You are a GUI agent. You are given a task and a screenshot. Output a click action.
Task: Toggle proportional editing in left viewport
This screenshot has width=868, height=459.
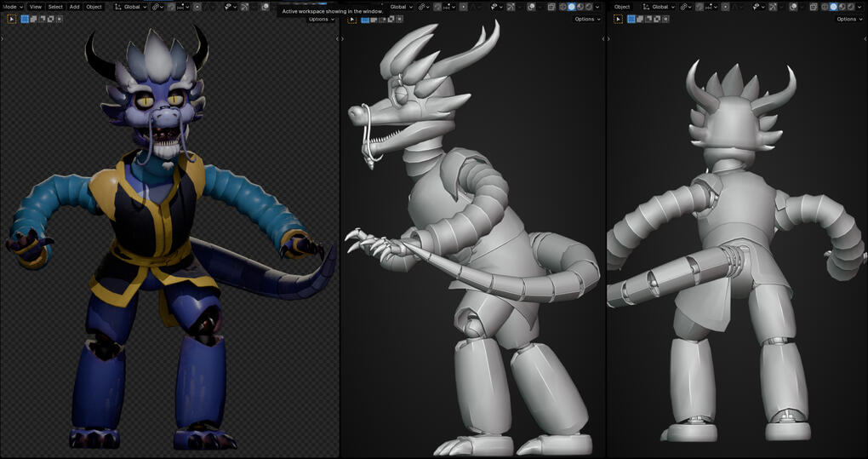click(197, 7)
